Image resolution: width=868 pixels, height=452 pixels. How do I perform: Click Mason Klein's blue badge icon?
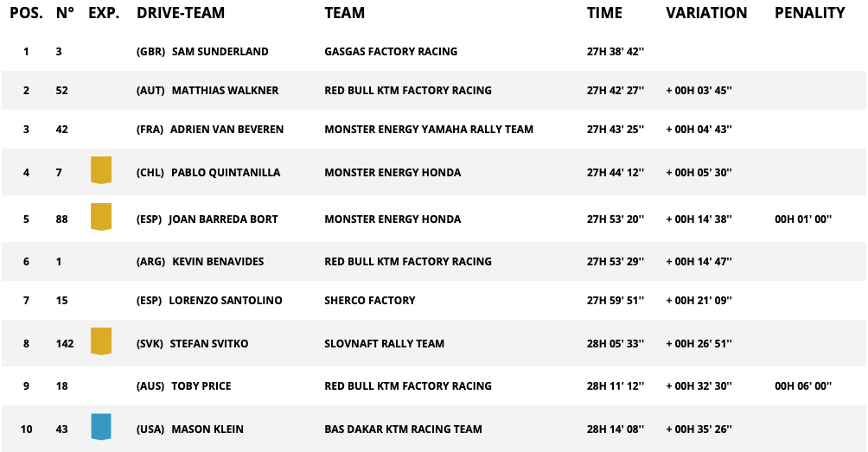coord(101,427)
